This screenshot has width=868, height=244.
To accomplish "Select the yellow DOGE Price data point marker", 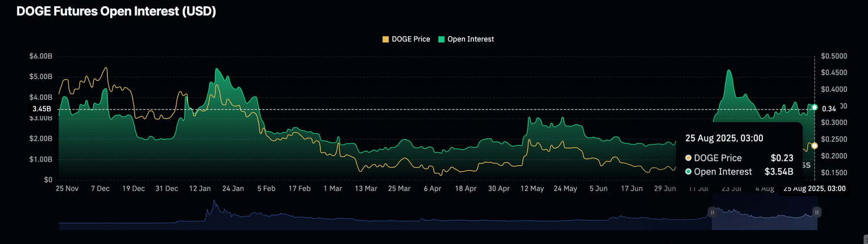I will coord(814,145).
